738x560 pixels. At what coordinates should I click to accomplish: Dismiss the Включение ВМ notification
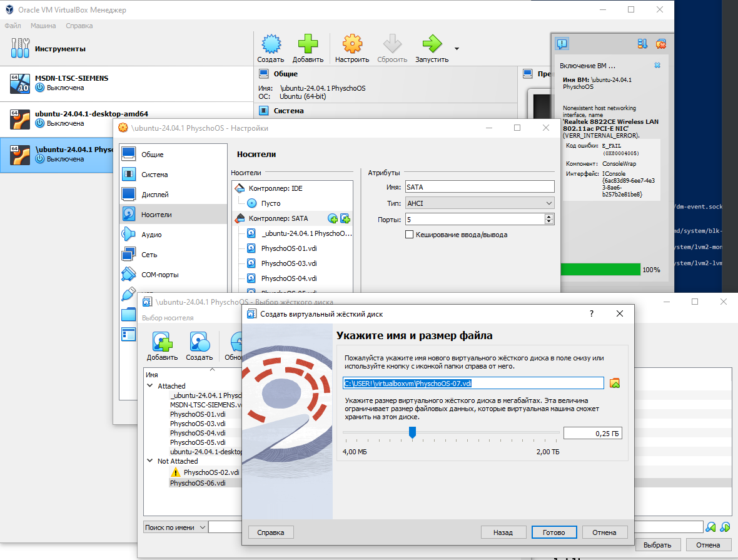coord(657,66)
